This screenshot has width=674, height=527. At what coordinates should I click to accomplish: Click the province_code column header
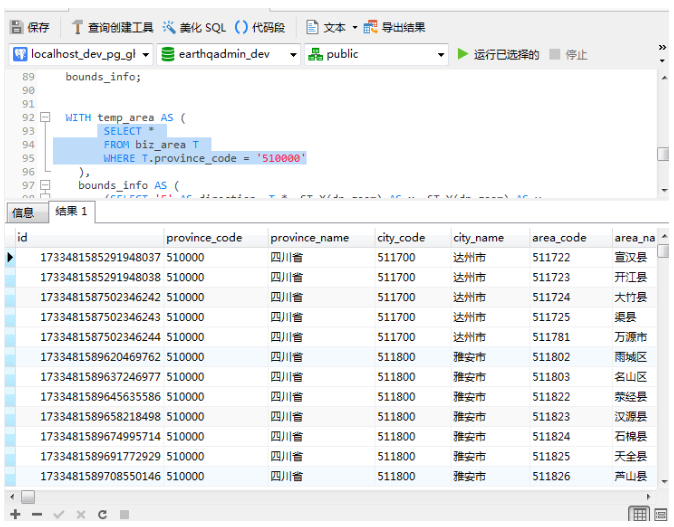coord(216,238)
